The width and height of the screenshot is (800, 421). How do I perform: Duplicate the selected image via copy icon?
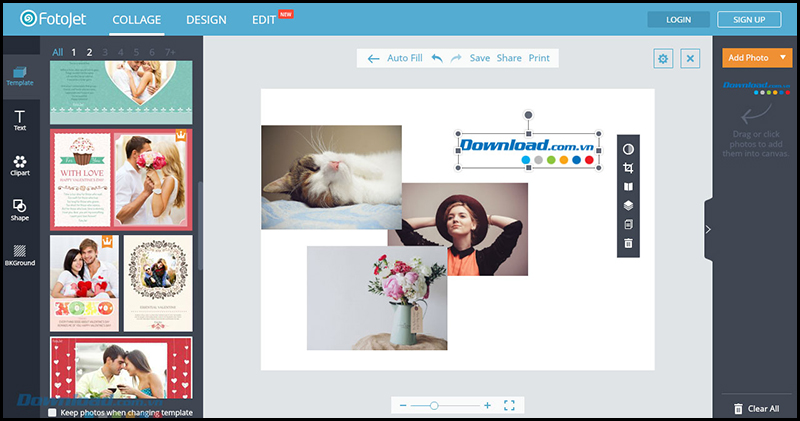point(628,224)
